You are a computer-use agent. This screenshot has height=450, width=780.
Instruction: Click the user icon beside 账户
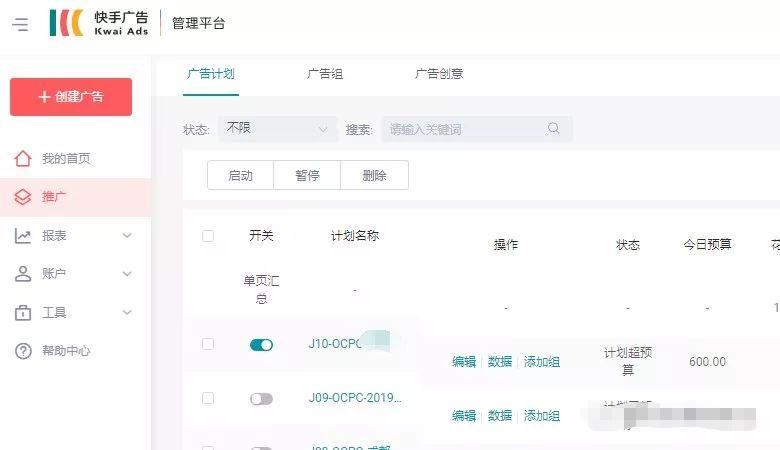23,273
